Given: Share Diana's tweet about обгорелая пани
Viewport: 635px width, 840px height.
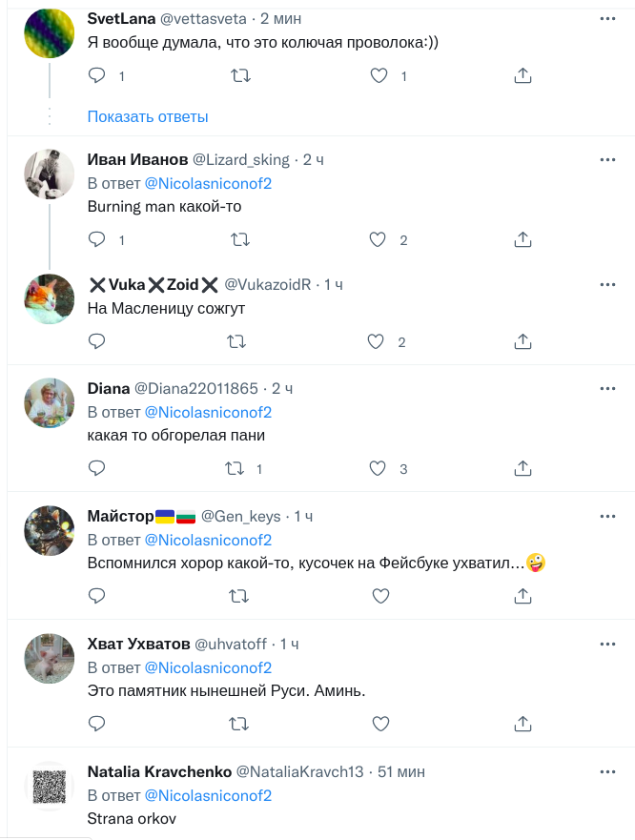Looking at the screenshot, I should [522, 468].
